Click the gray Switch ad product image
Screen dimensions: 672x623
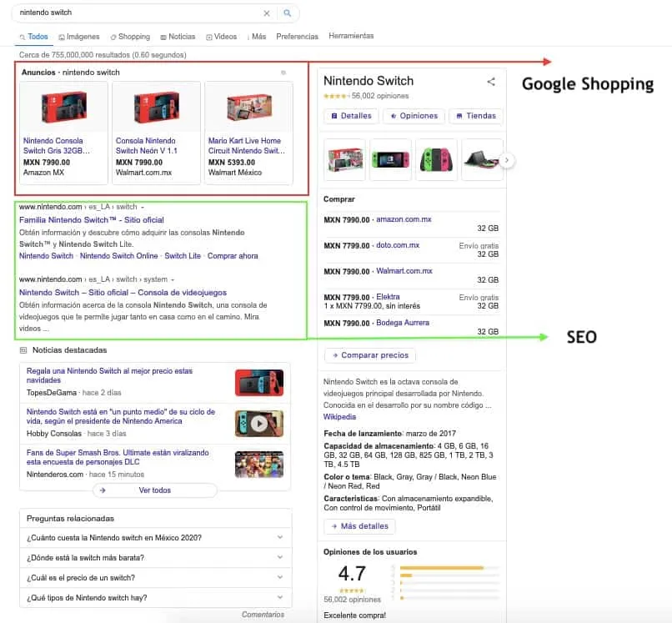pyautogui.click(x=64, y=108)
